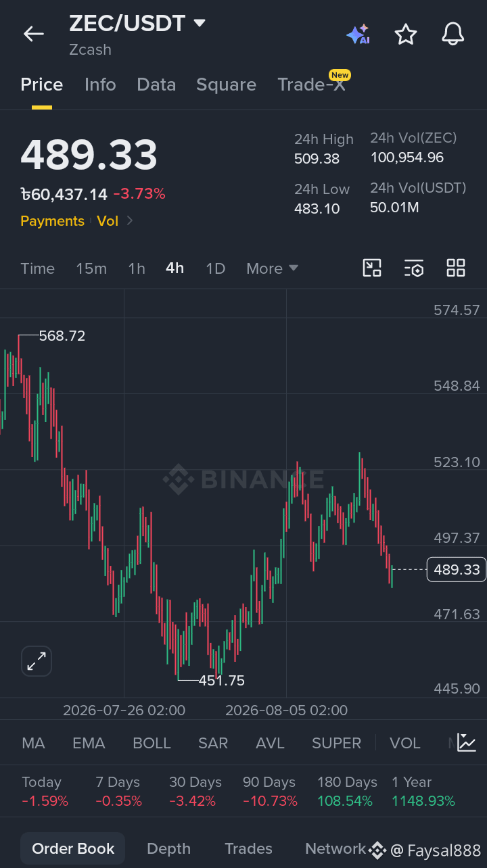Viewport: 487px width, 868px height.
Task: Tap the 2026-07-26 02:00 date label
Action: pyautogui.click(x=124, y=710)
